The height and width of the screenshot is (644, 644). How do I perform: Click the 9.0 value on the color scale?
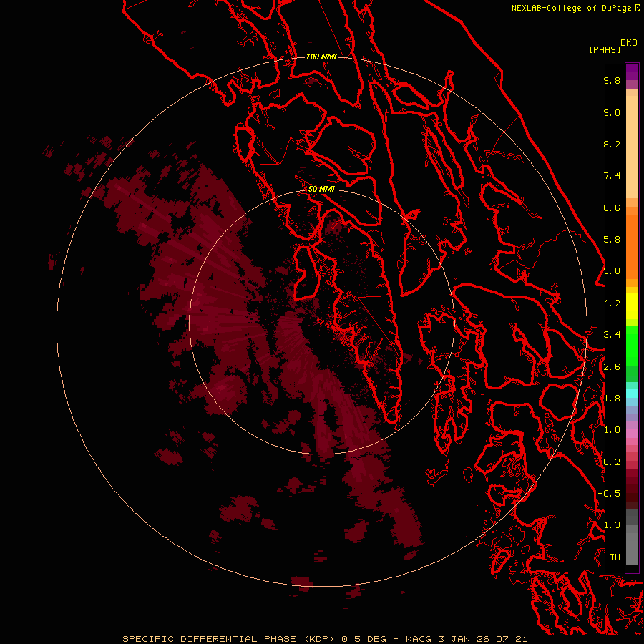[x=612, y=112]
